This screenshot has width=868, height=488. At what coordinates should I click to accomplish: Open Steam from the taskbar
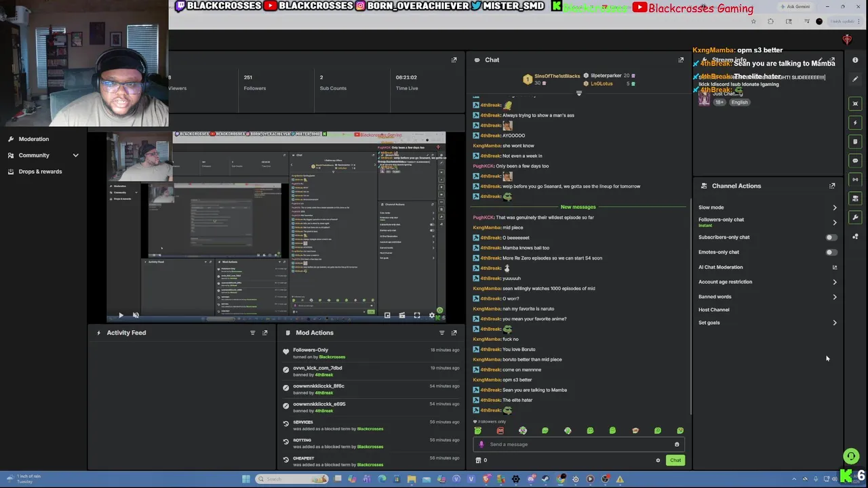pyautogui.click(x=545, y=479)
